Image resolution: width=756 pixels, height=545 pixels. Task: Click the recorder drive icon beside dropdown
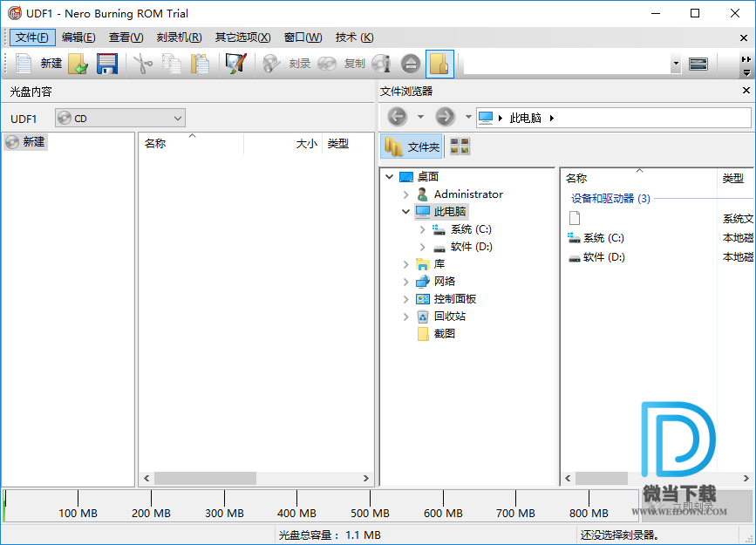[698, 64]
